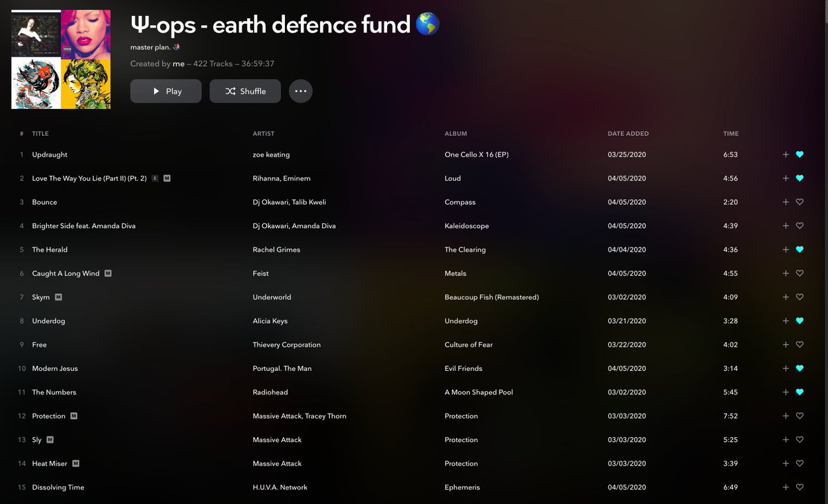Sort by the # track number header
This screenshot has height=504, width=828.
22,134
